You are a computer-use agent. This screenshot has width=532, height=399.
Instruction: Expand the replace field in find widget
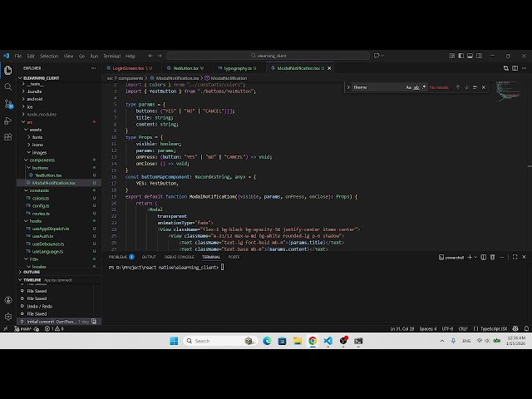[x=348, y=87]
